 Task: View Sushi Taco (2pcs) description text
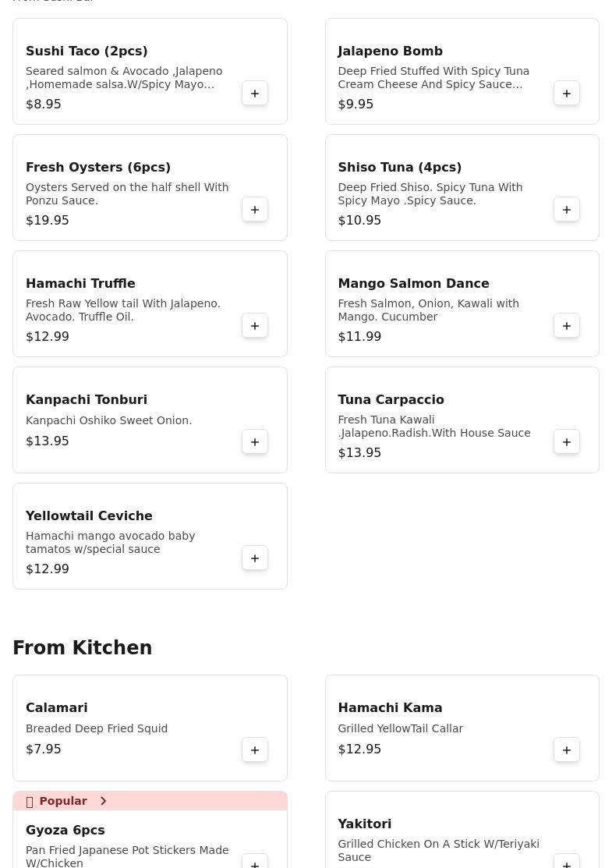coord(124,77)
